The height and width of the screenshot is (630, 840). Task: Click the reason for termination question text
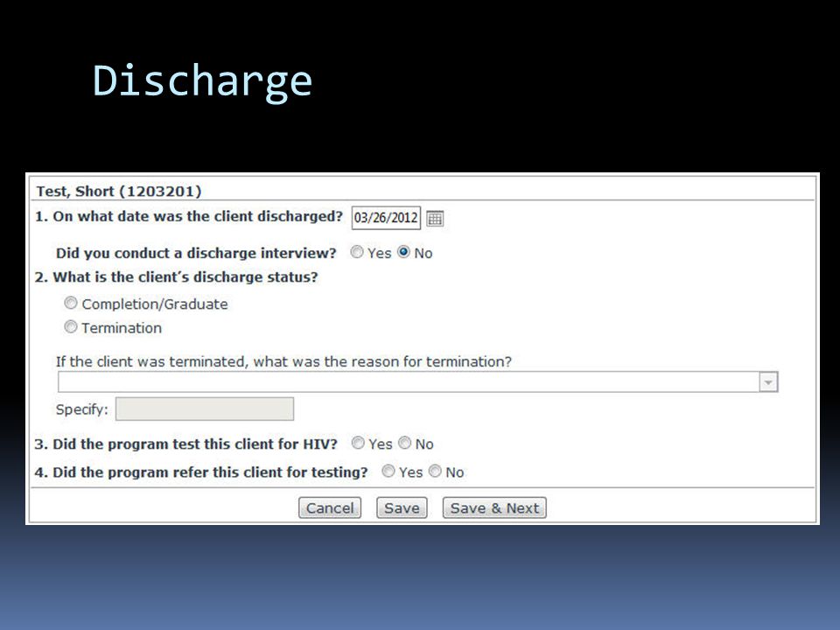283,361
